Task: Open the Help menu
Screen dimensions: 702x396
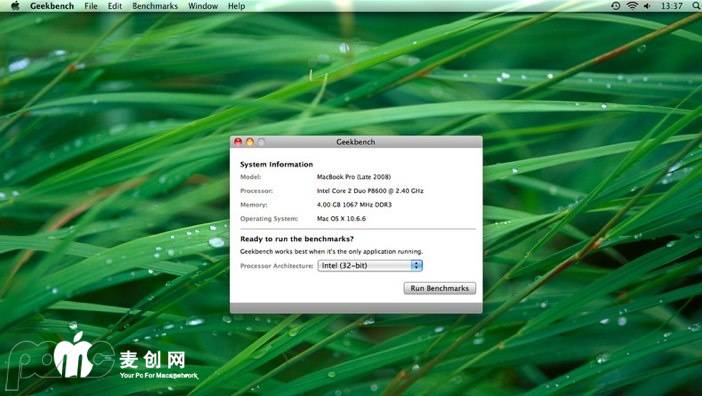Action: 236,6
